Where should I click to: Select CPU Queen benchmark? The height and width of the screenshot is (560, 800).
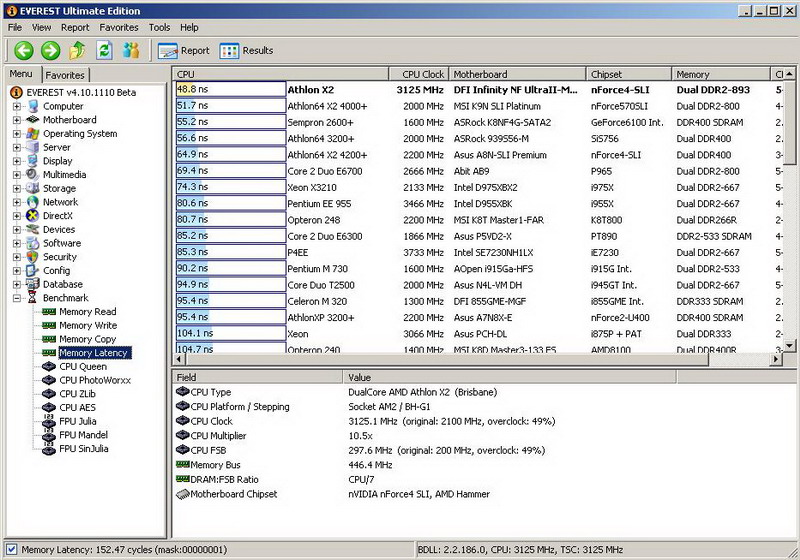coord(83,367)
